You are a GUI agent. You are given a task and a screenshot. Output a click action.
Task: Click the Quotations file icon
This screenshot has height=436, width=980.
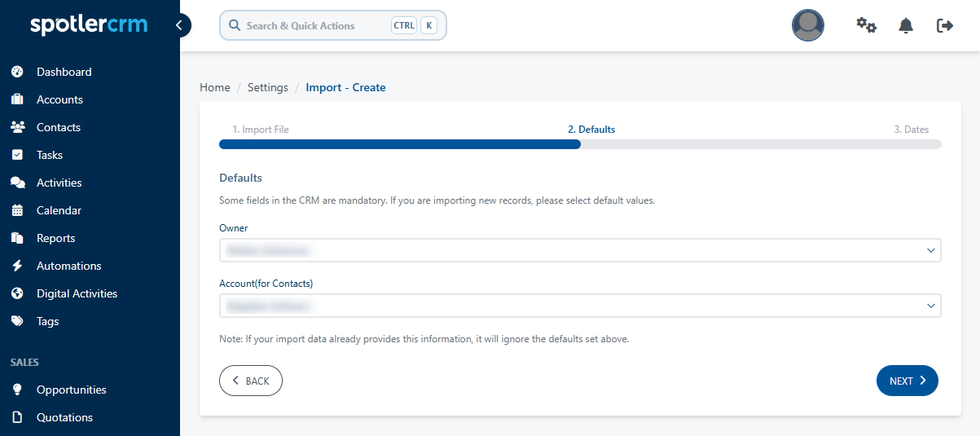point(17,417)
